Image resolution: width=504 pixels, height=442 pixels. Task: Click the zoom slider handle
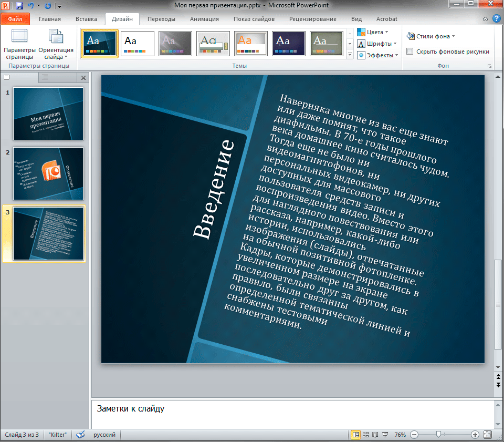(x=438, y=435)
